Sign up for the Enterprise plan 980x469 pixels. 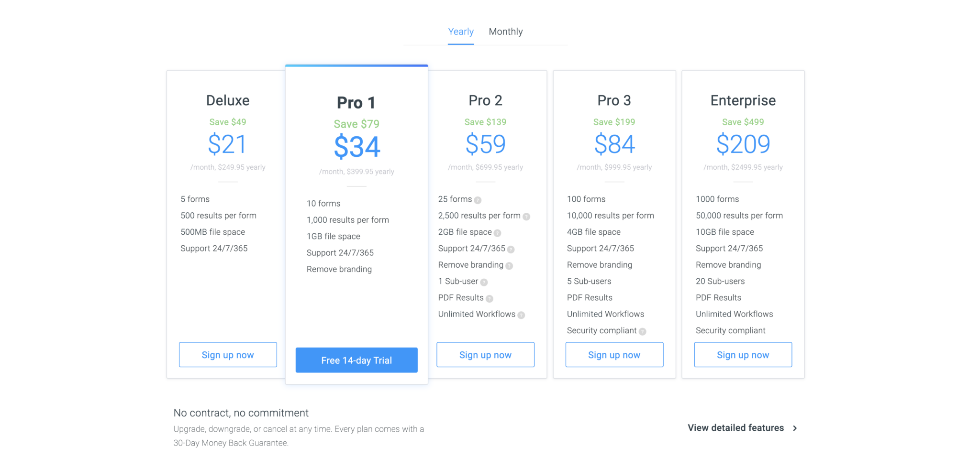(743, 355)
